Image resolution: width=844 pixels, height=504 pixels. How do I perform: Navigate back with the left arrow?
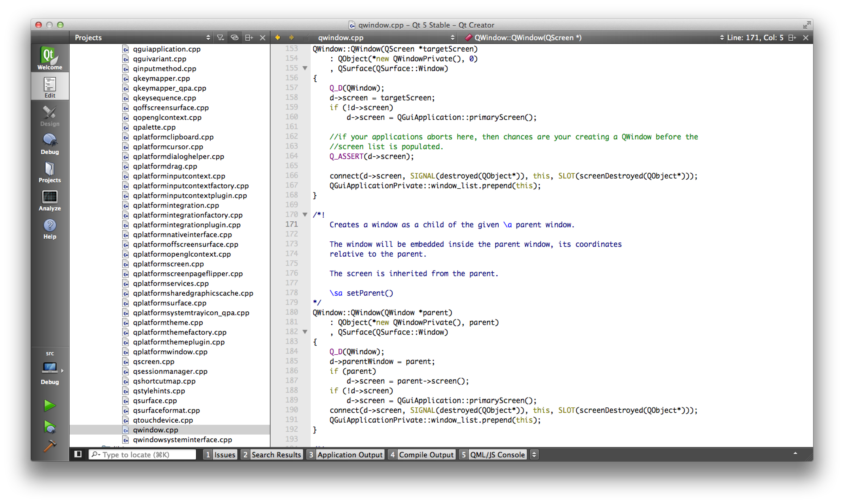click(277, 37)
